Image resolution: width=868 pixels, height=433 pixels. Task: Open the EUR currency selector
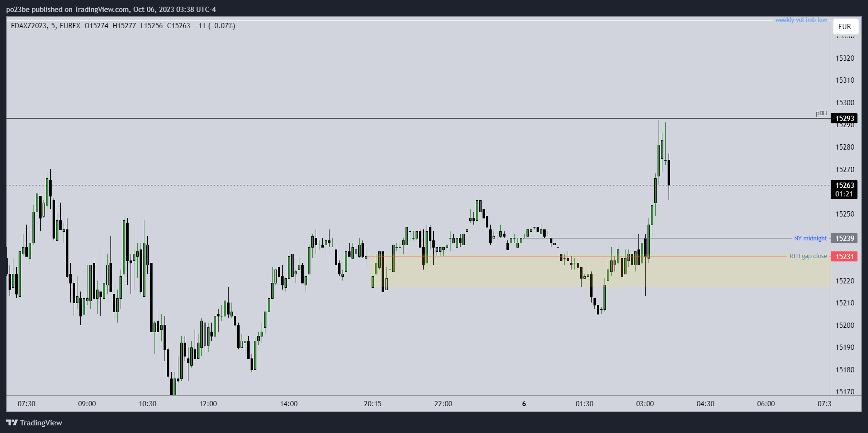pos(845,27)
